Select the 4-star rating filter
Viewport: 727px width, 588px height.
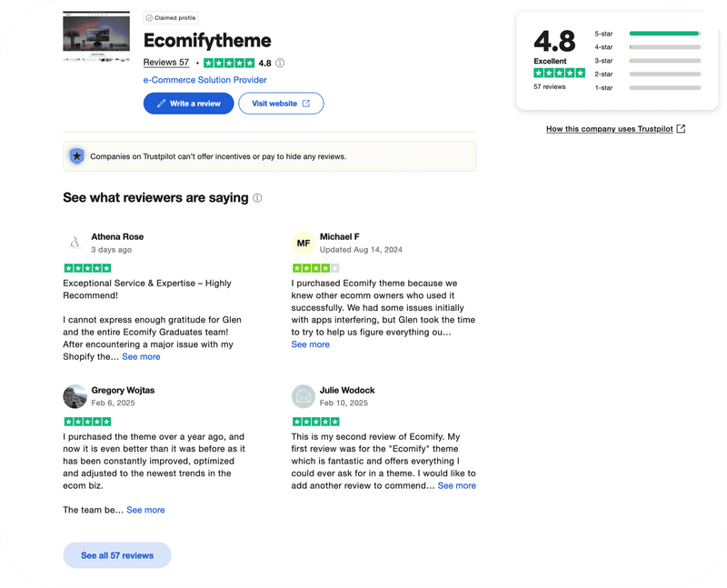pos(664,47)
